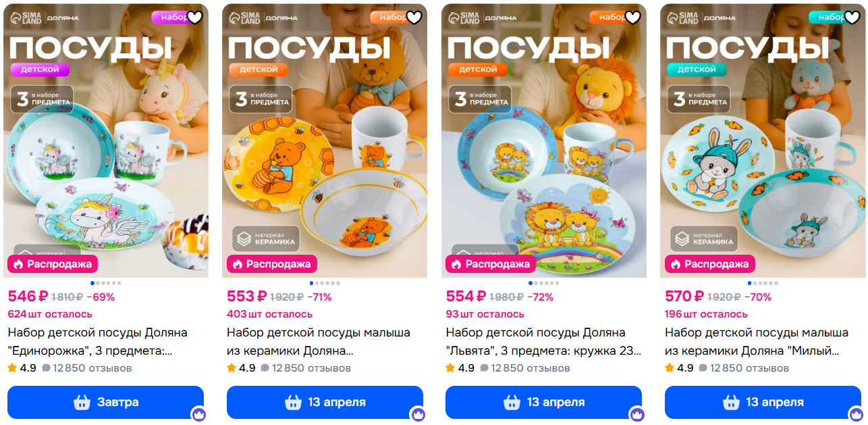868x425 pixels.
Task: Add the Единорожка set to favorites with the heart
Action: tap(194, 18)
